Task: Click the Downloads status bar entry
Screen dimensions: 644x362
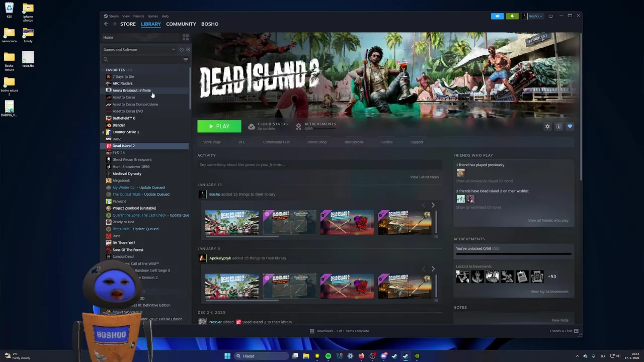Action: click(x=340, y=331)
